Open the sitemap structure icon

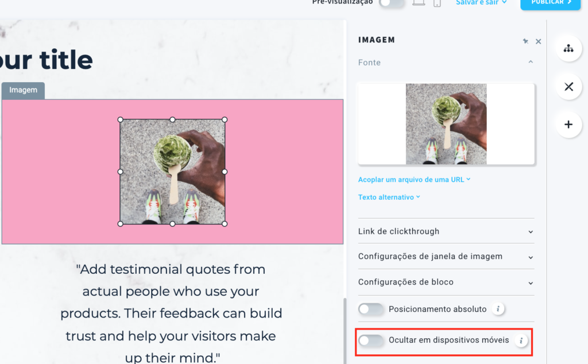click(568, 48)
